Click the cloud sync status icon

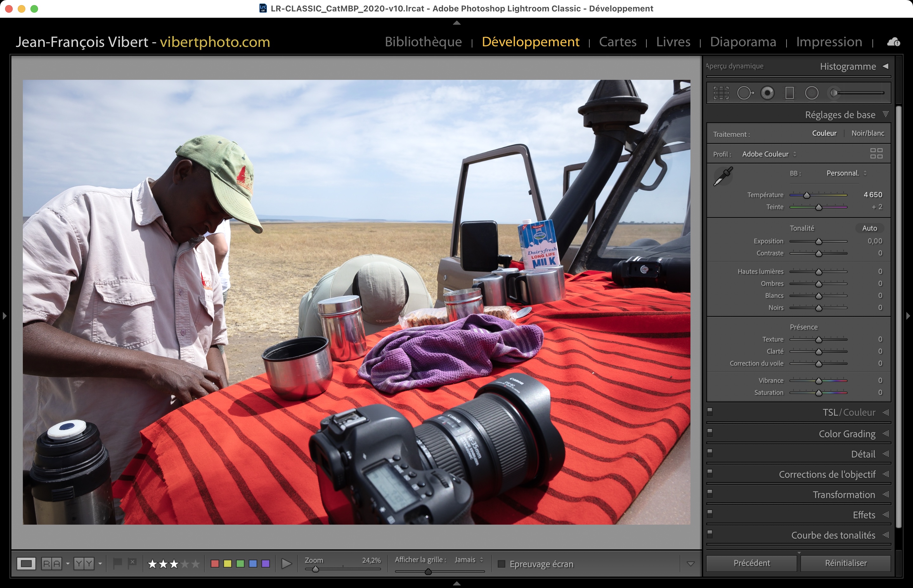point(893,42)
